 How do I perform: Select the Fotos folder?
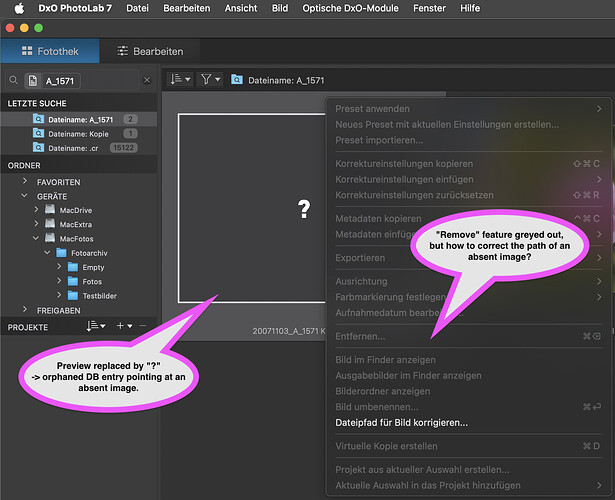point(92,282)
